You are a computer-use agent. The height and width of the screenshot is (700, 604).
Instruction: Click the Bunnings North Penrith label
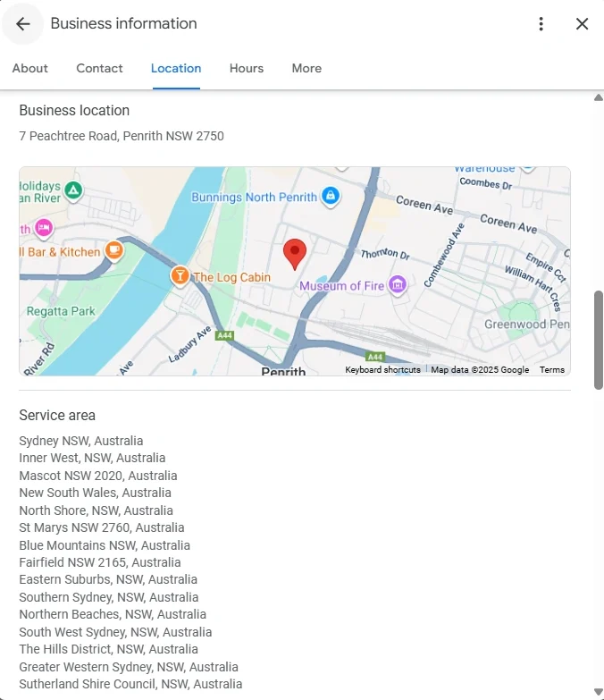(255, 197)
